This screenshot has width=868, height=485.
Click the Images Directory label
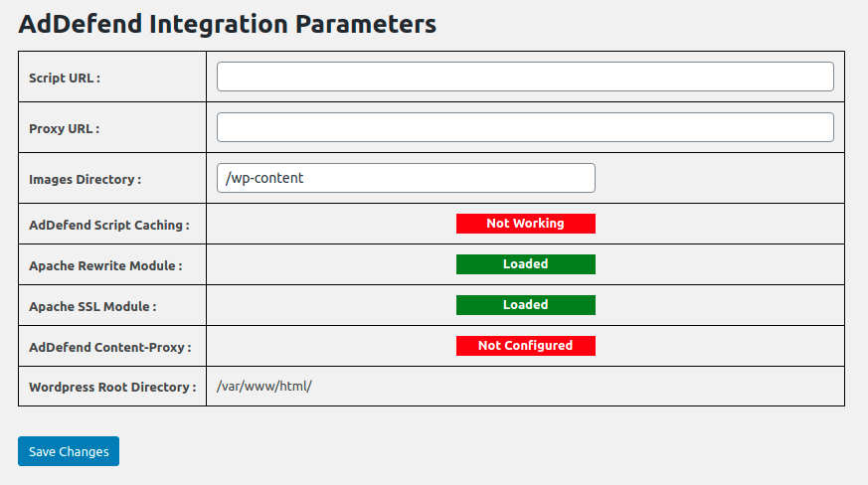tap(85, 180)
